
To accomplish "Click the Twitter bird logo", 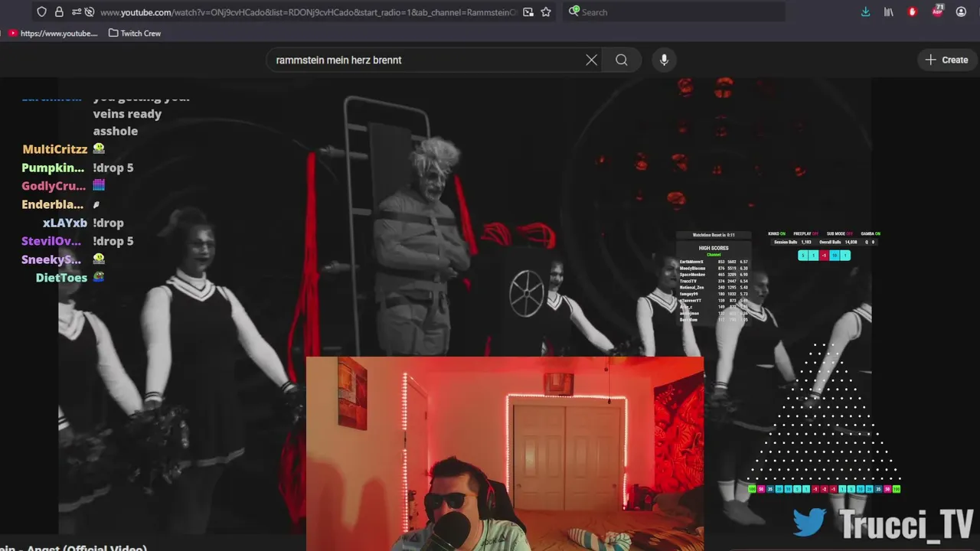I will (809, 523).
